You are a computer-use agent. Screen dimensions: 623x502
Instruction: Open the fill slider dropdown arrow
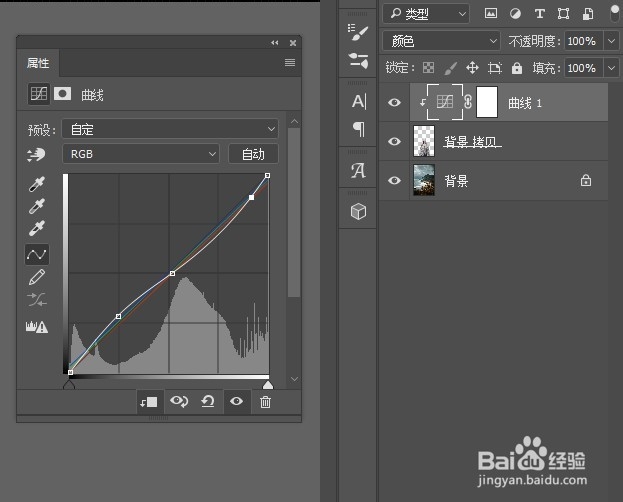[x=611, y=68]
